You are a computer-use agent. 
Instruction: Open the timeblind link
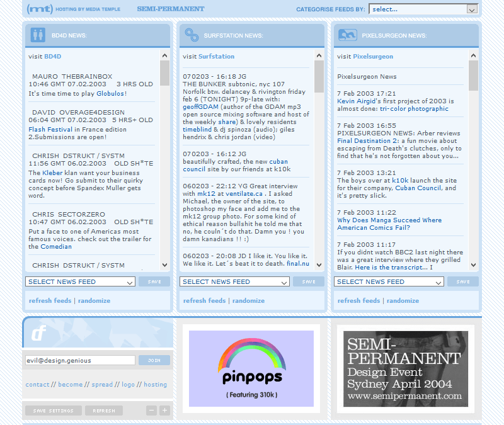197,130
